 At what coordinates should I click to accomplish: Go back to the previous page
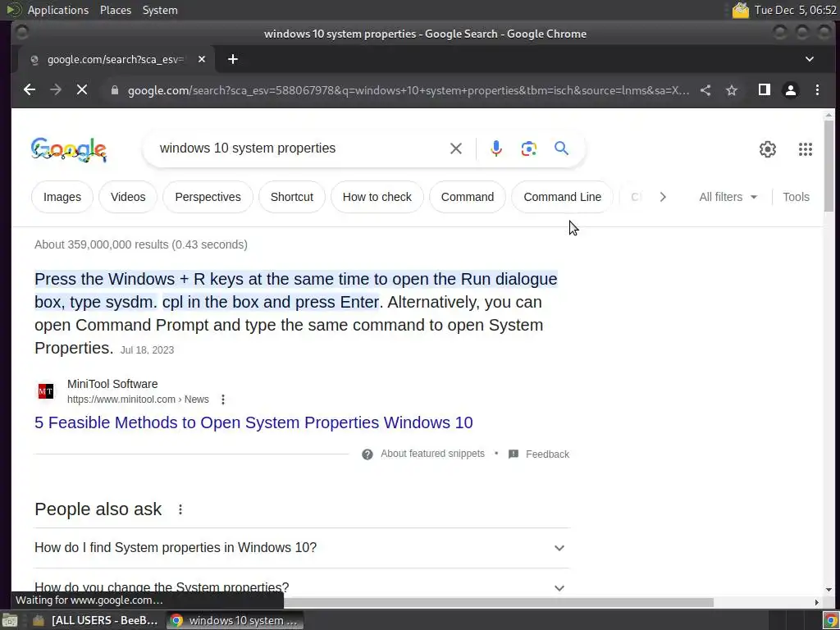coord(30,90)
